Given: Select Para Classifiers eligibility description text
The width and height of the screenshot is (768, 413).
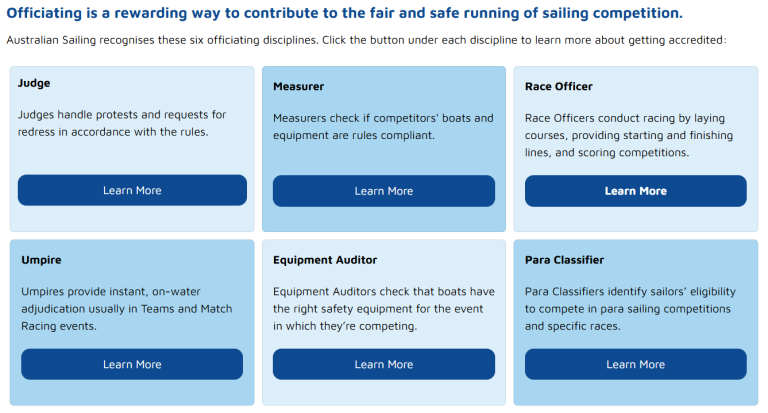Looking at the screenshot, I should tap(630, 309).
